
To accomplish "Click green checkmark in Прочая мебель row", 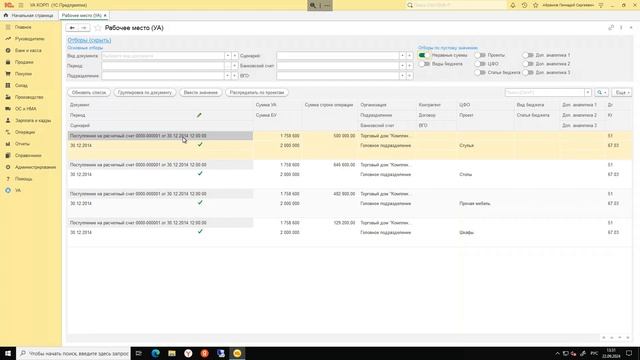I will click(200, 202).
